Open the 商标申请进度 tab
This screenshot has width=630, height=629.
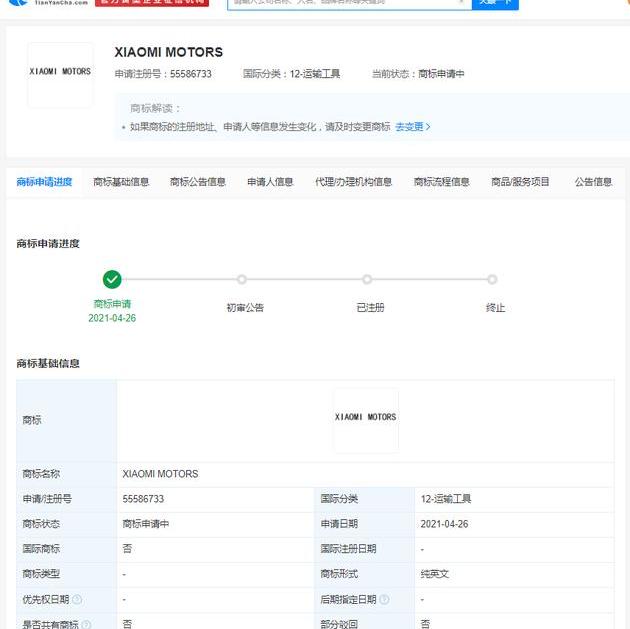(44, 182)
